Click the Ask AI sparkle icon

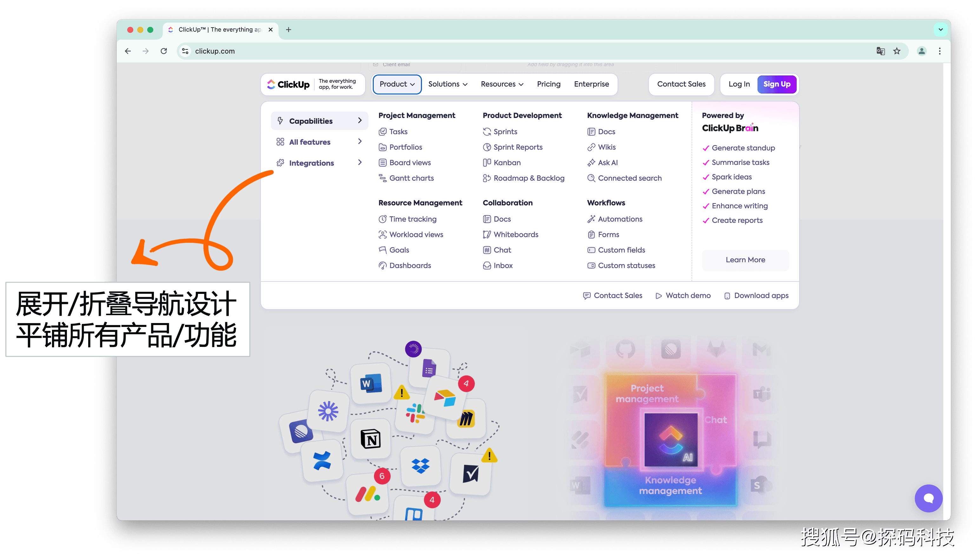click(591, 163)
